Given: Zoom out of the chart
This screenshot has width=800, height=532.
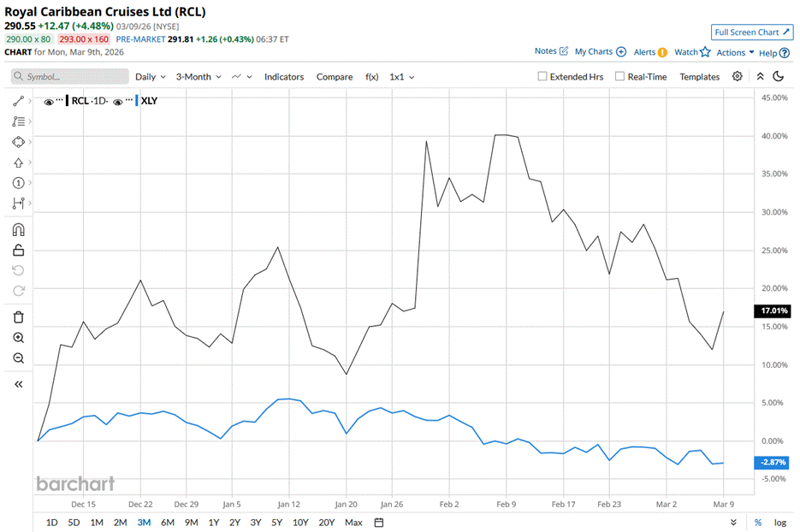Looking at the screenshot, I should pos(18,358).
